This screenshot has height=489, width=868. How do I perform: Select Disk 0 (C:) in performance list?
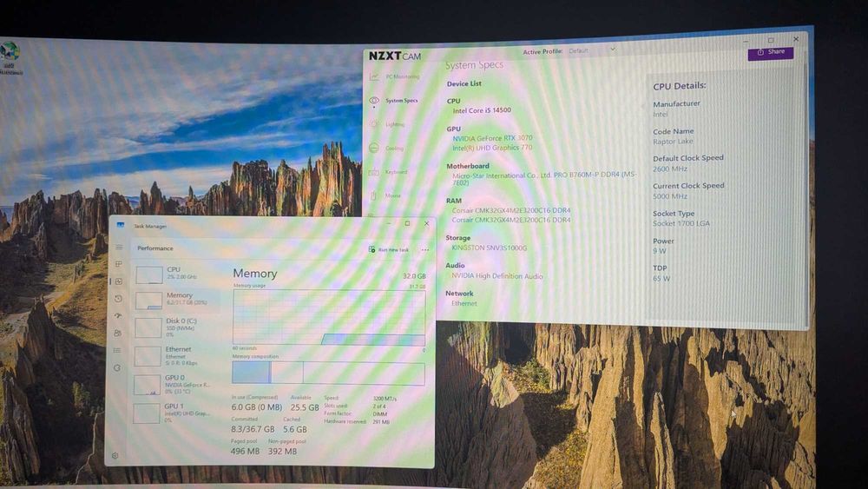[x=176, y=327]
